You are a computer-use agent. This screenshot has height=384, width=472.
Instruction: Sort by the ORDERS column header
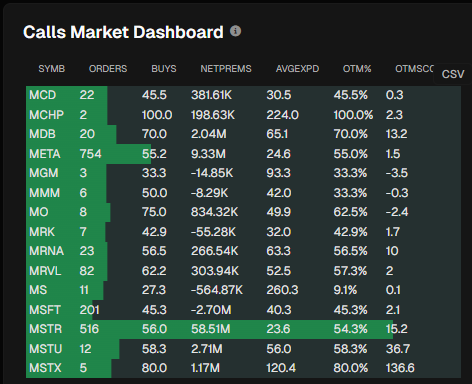[108, 69]
